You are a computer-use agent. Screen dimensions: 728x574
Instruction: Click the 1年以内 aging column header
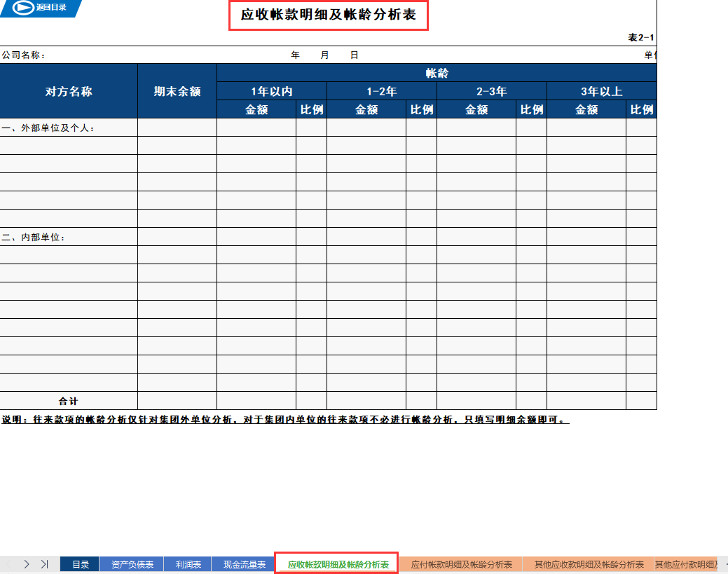(x=272, y=90)
